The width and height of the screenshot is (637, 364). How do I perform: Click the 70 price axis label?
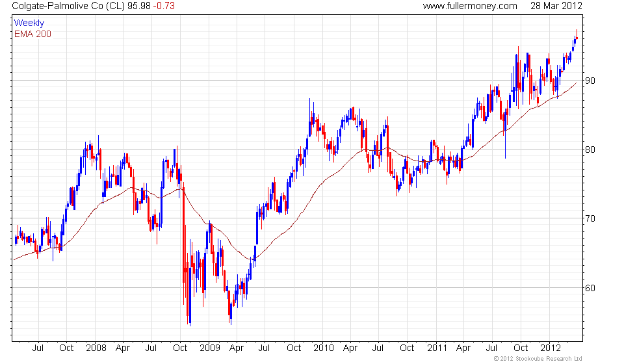pyautogui.click(x=590, y=218)
